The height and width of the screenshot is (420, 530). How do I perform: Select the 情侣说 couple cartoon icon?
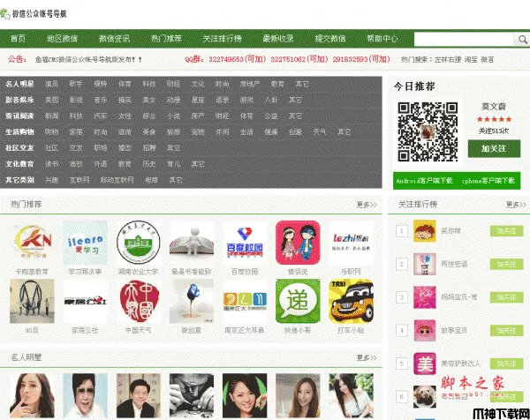pos(298,243)
